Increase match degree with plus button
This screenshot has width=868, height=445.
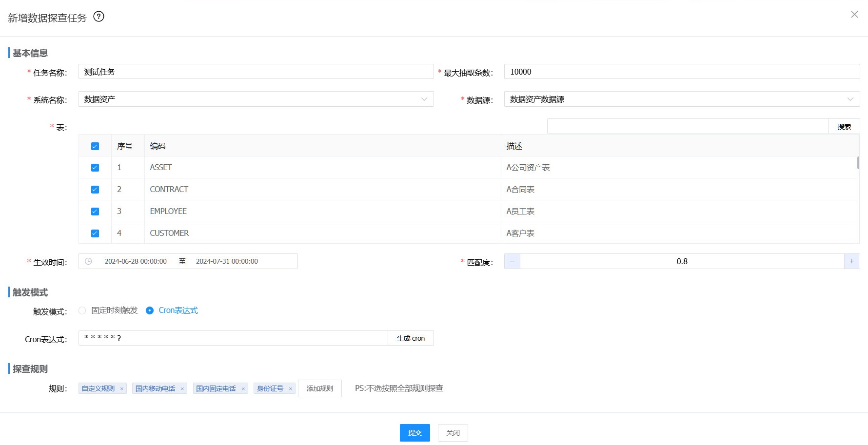click(851, 262)
